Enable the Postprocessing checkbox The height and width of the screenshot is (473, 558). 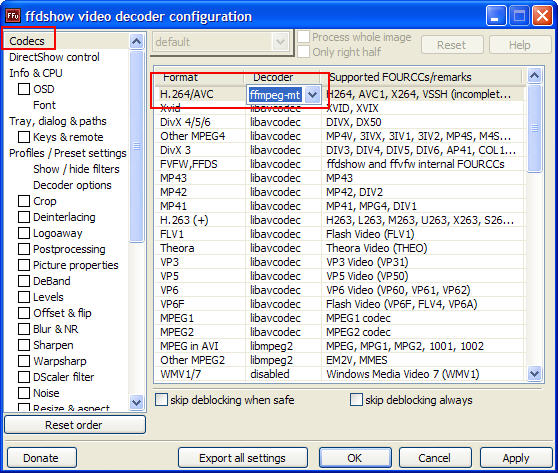click(24, 249)
